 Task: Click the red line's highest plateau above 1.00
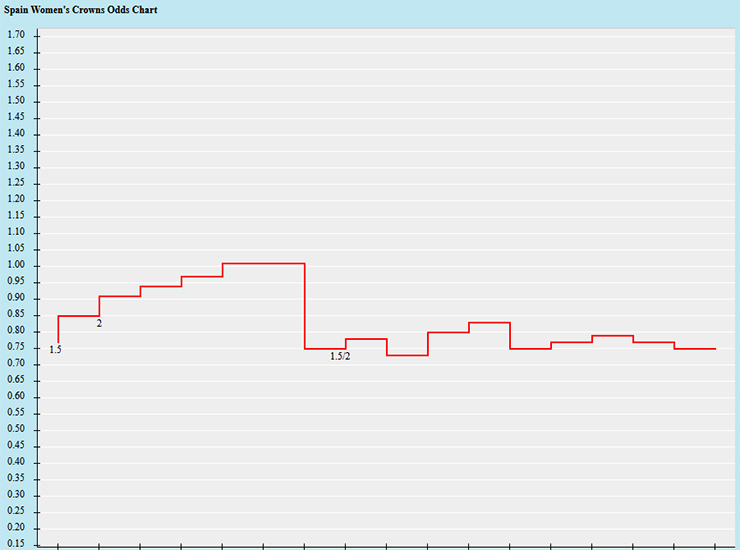(x=263, y=263)
